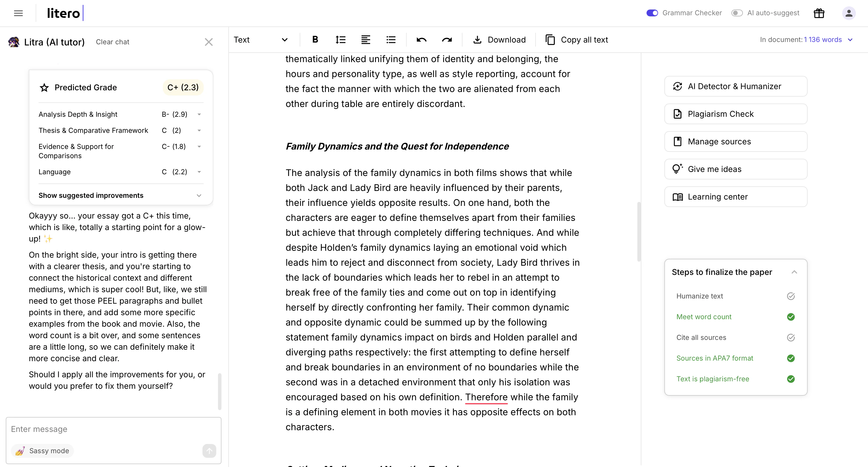Turn off the Grammar Checker
Screen dimensions: 868x467
(652, 13)
